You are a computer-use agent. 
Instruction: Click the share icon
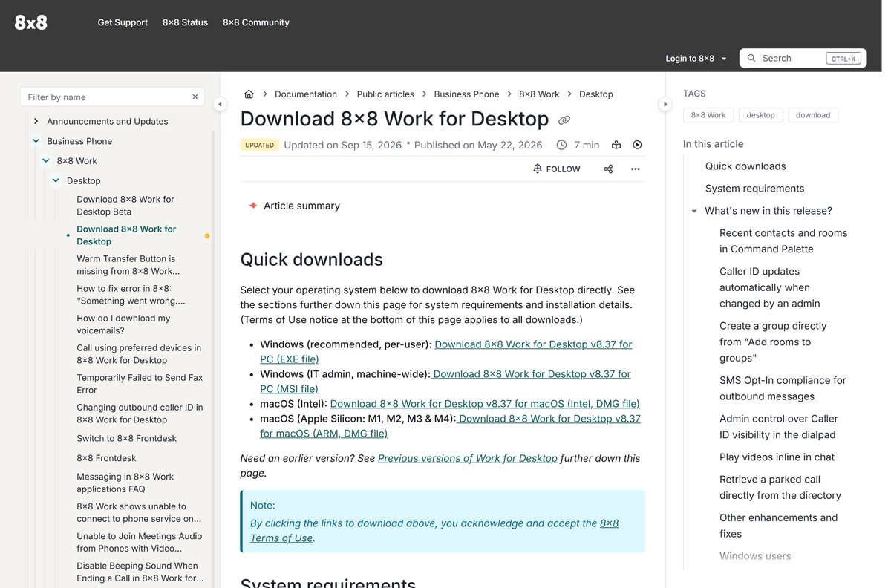click(x=608, y=169)
